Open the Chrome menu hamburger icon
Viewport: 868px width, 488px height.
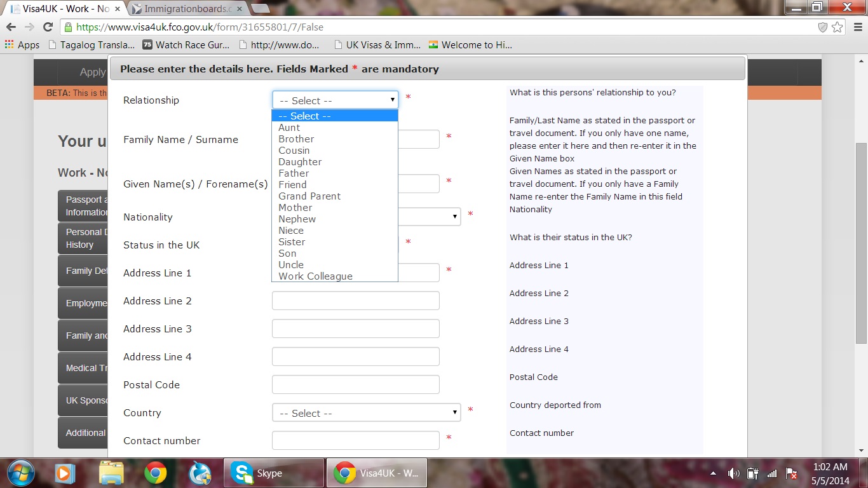point(855,27)
